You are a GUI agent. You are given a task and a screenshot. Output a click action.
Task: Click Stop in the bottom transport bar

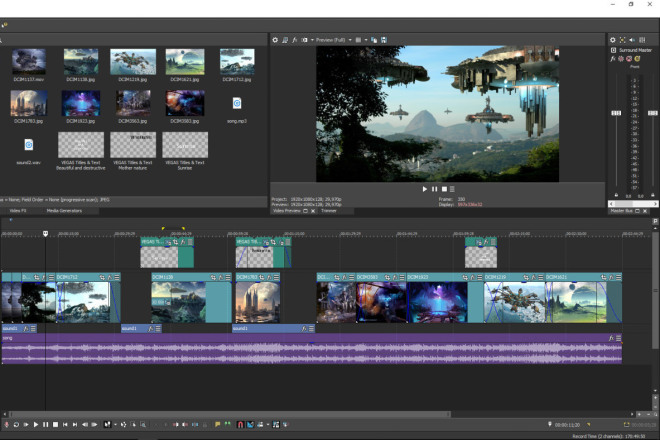[55, 424]
